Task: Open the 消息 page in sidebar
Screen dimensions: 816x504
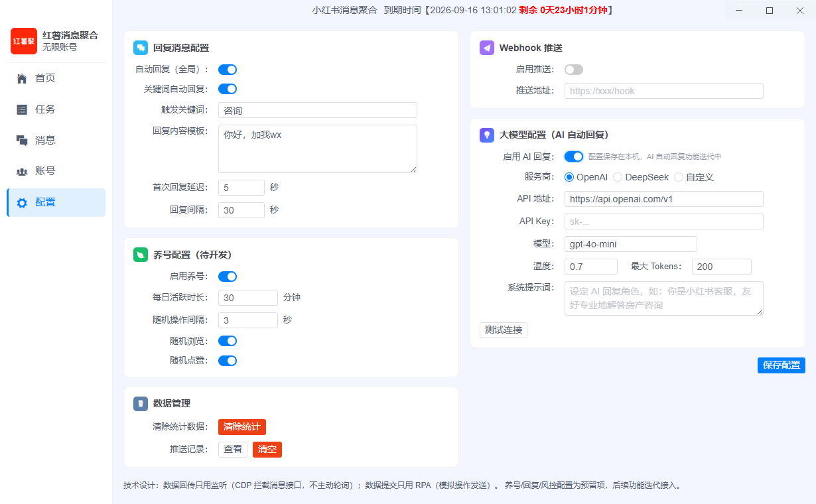Action: [56, 140]
